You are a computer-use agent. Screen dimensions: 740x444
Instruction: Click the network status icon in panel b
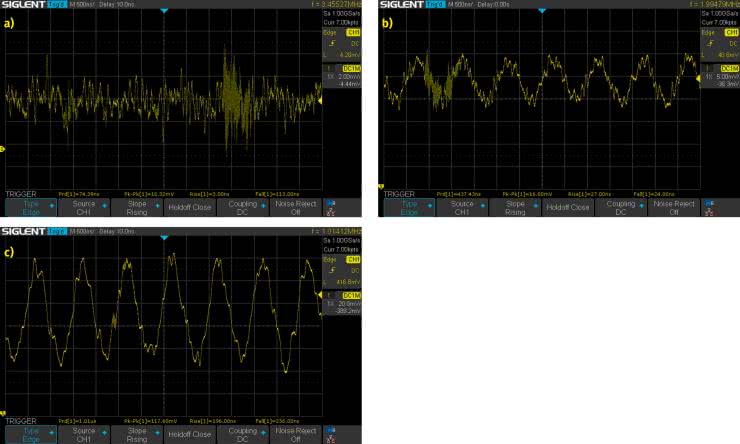[x=710, y=212]
